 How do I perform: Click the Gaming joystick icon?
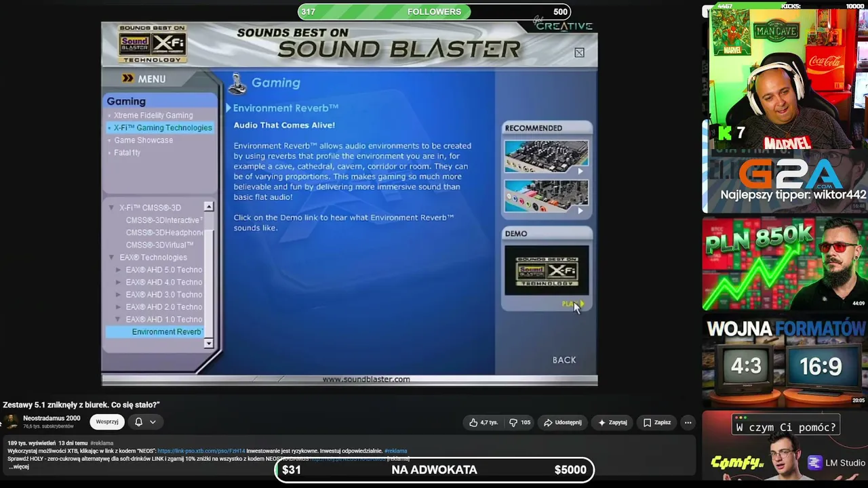click(237, 83)
